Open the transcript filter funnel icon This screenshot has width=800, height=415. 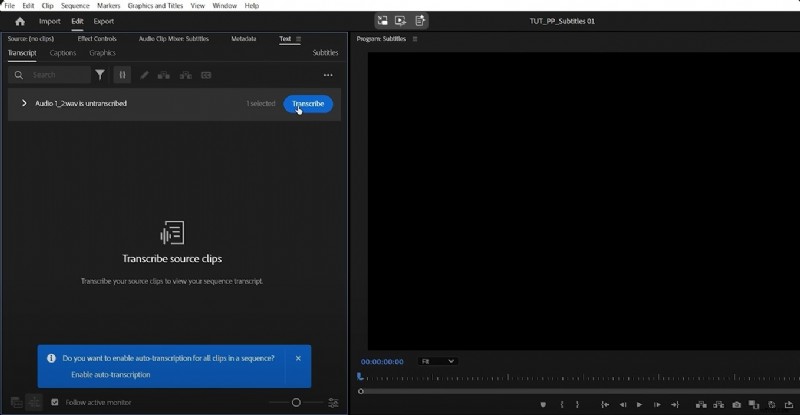click(100, 75)
